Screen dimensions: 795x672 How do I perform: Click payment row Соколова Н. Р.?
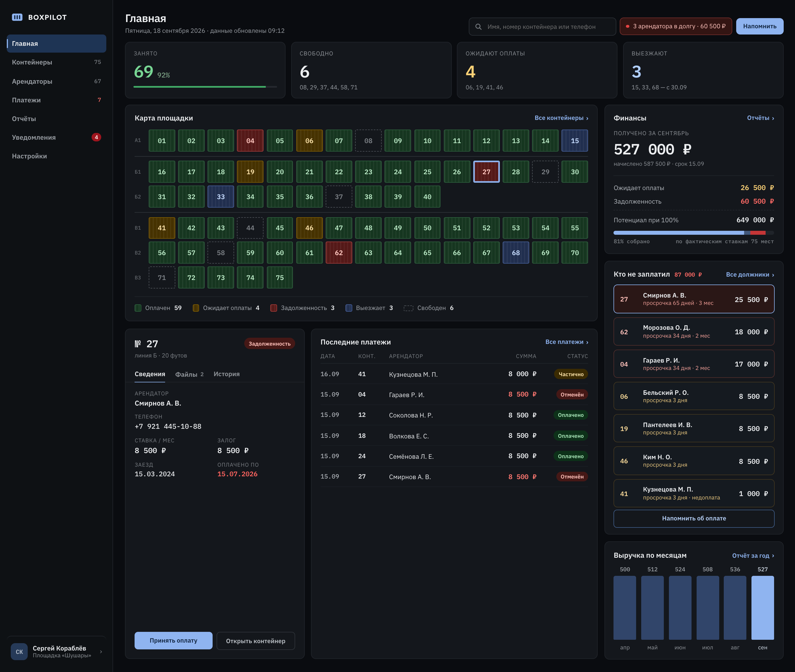(454, 415)
